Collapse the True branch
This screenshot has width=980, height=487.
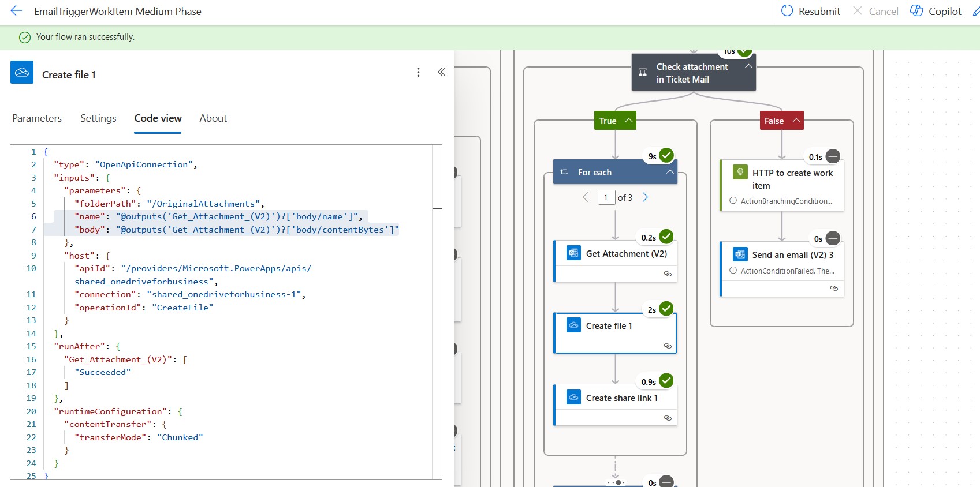[629, 120]
